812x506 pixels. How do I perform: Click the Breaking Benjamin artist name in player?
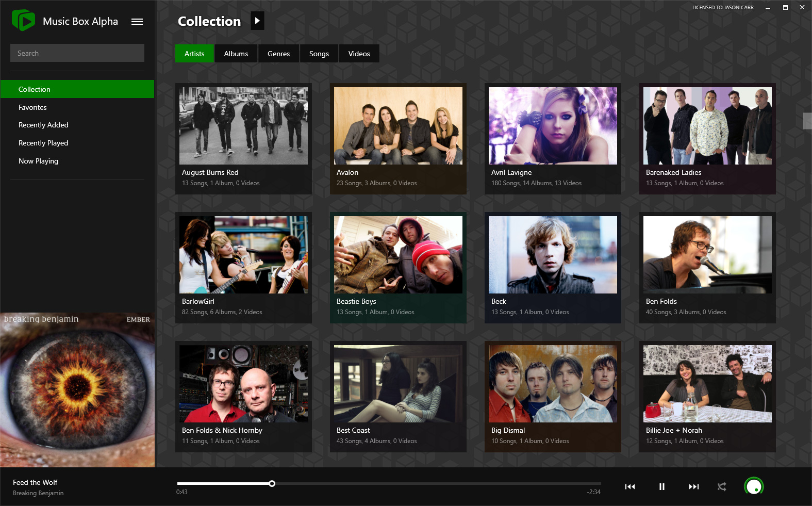pyautogui.click(x=38, y=493)
